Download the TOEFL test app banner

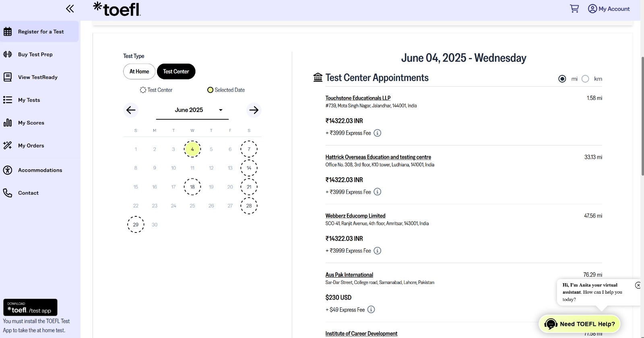(30, 307)
